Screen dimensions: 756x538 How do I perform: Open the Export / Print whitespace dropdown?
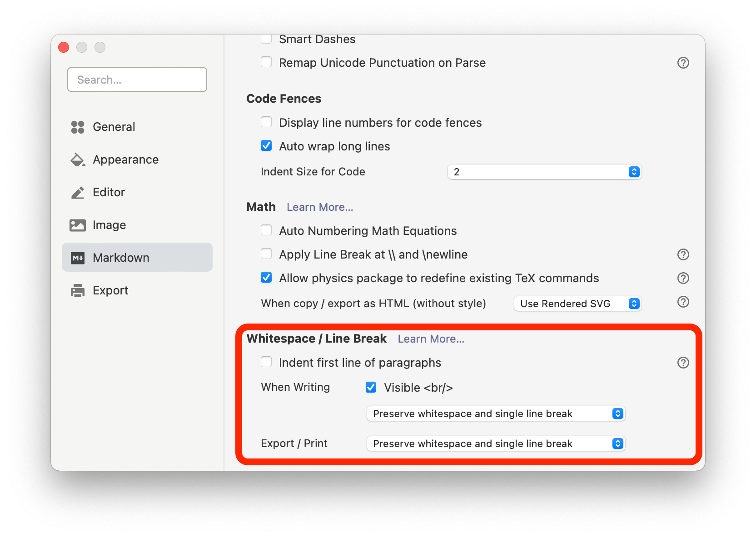[496, 443]
